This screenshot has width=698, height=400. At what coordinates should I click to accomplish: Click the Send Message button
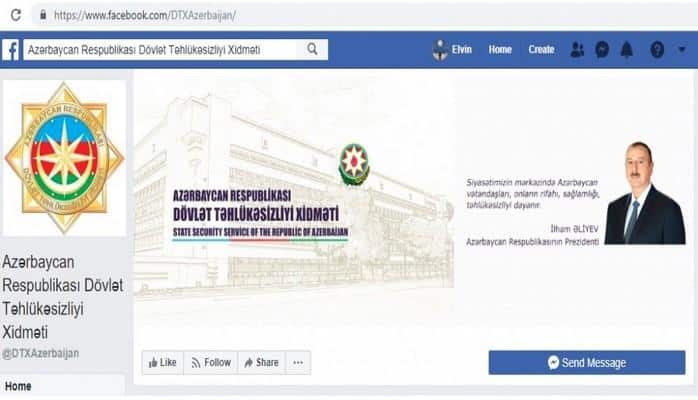587,363
